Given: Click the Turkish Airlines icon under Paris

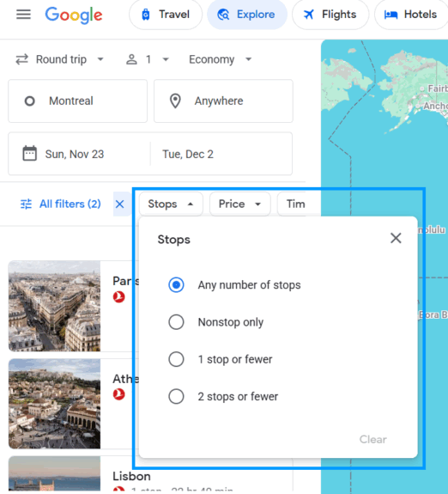Looking at the screenshot, I should point(119,296).
